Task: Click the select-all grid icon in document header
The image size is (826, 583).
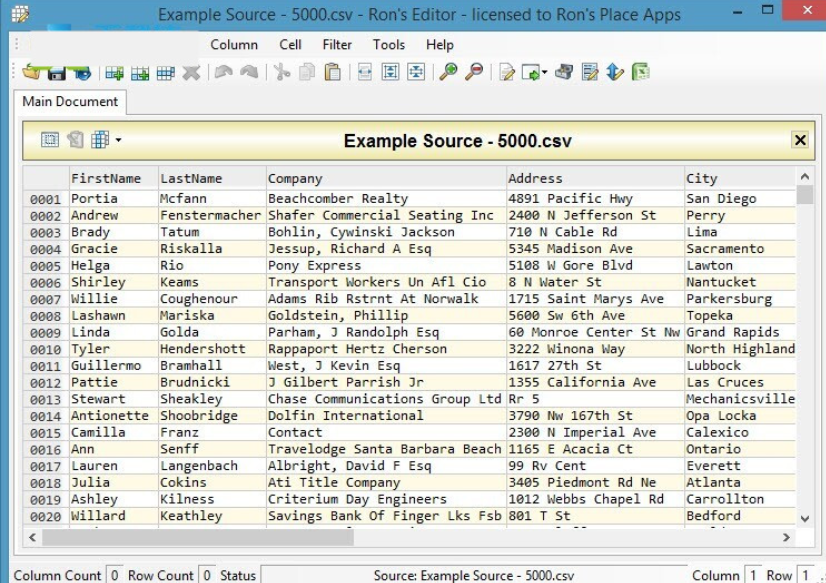Action: 50,140
